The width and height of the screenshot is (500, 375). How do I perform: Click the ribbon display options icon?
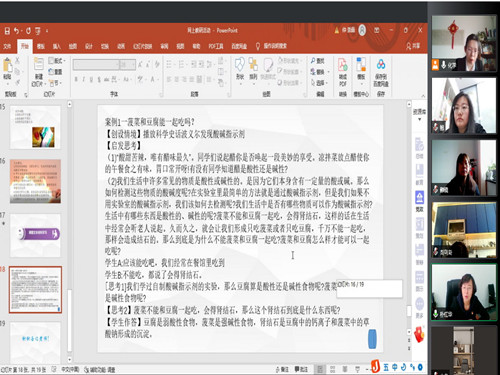tap(377, 30)
